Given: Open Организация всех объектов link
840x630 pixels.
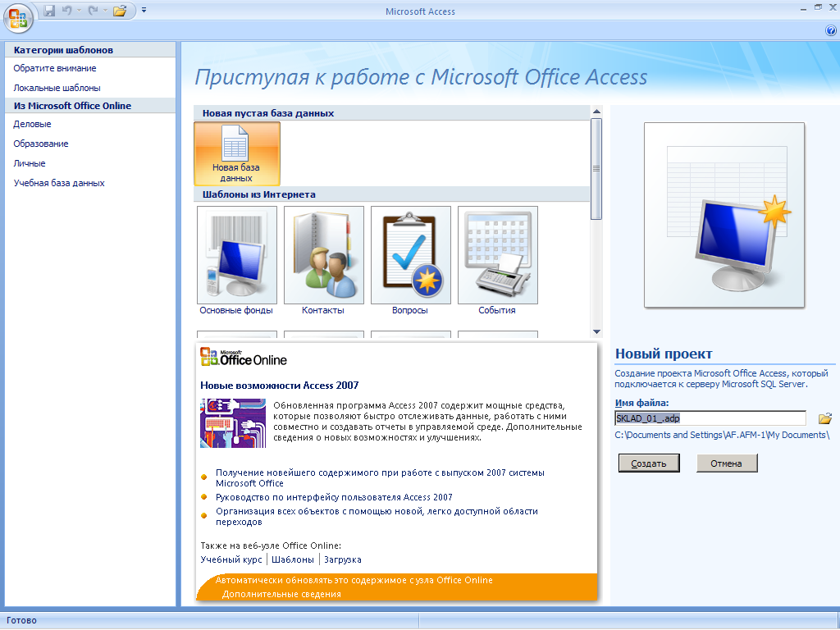Looking at the screenshot, I should [377, 517].
